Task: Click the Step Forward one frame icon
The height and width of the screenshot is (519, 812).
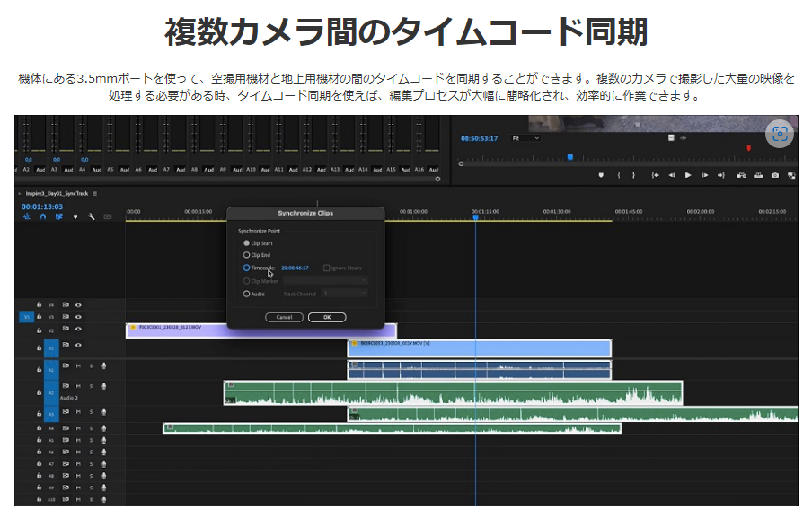Action: pyautogui.click(x=703, y=175)
